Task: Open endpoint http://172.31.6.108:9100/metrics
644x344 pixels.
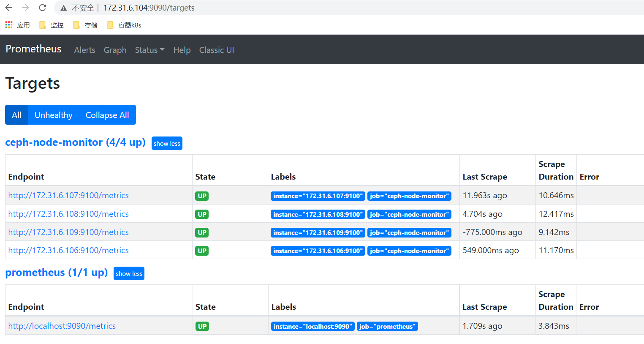Action: (x=68, y=214)
